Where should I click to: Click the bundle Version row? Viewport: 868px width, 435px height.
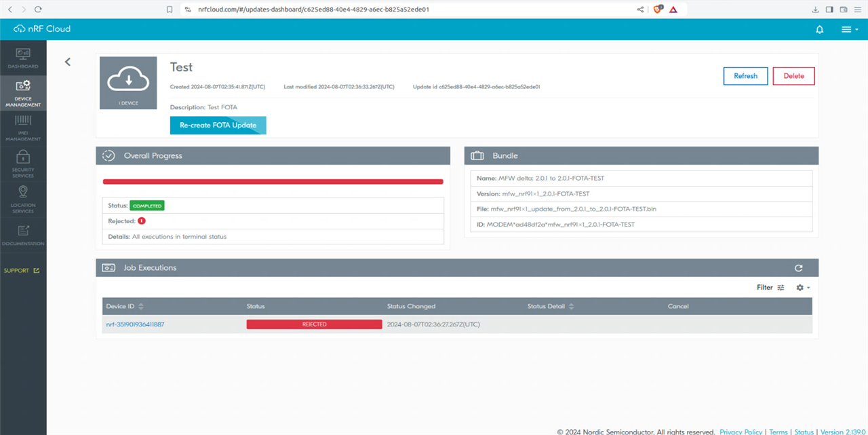(x=641, y=194)
